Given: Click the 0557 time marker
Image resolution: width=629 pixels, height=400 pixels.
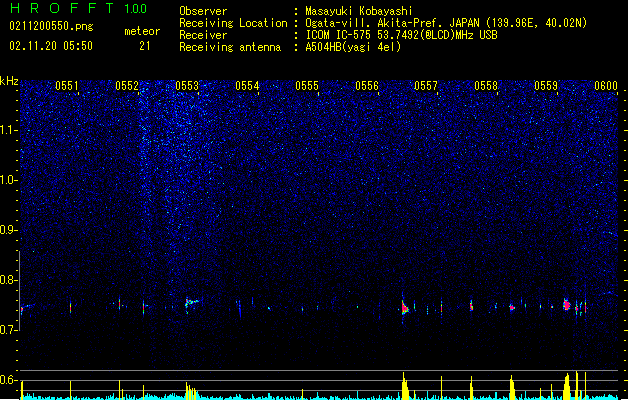Looking at the screenshot, I should 426,86.
